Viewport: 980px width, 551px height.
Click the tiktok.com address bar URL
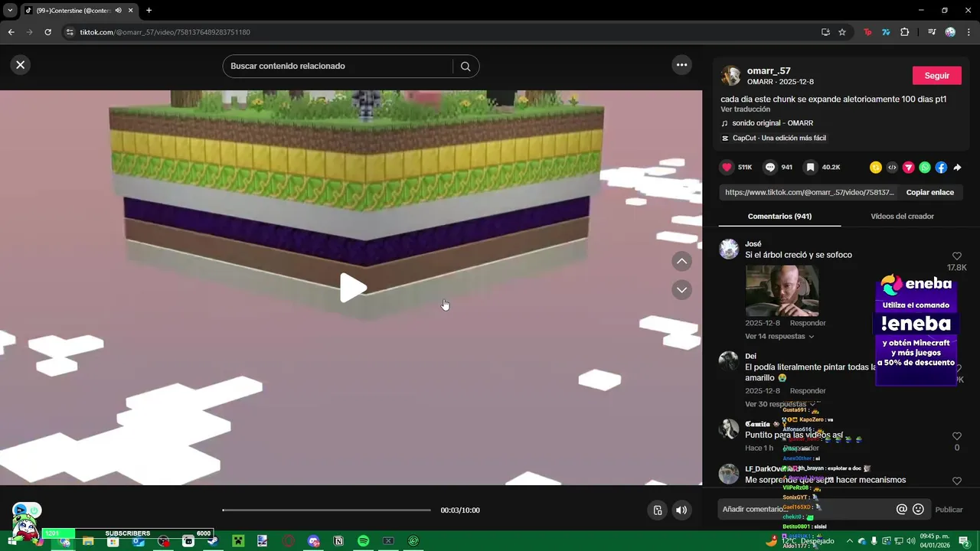tap(165, 32)
